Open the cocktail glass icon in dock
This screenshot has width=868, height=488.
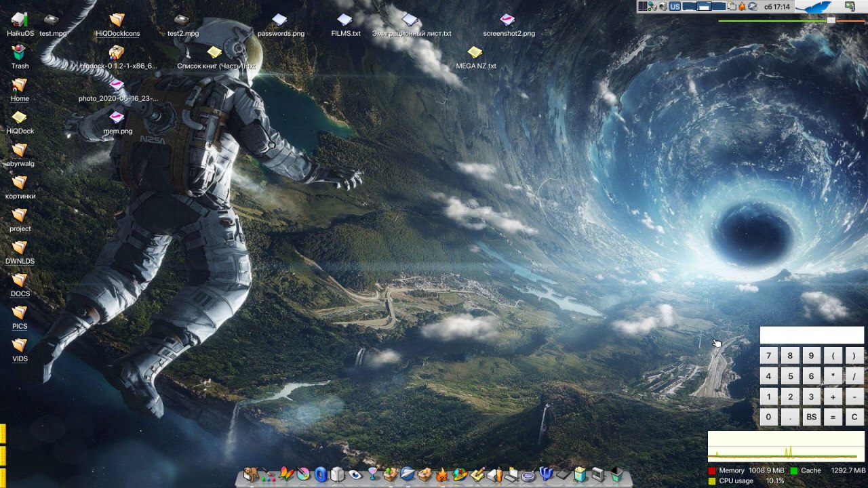click(373, 474)
